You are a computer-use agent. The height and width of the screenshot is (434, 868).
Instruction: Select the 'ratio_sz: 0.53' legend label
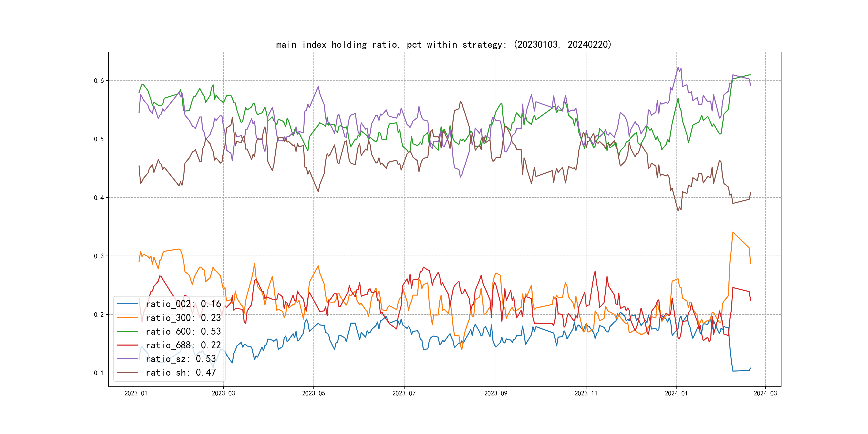pyautogui.click(x=181, y=359)
